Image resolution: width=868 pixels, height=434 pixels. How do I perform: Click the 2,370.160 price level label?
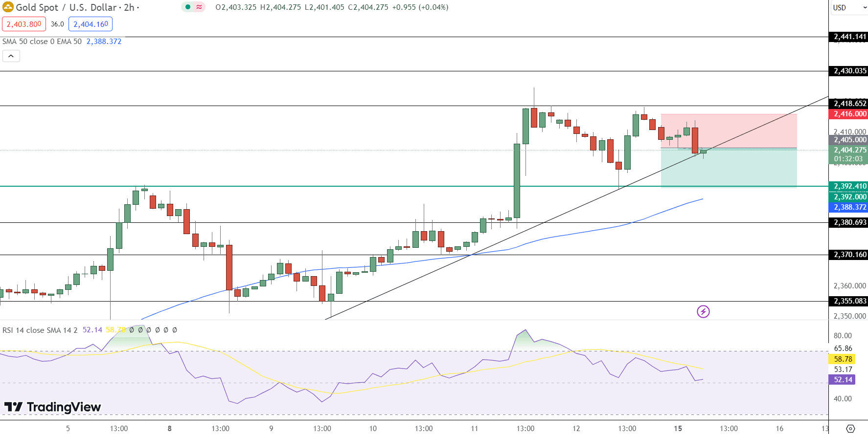[849, 255]
